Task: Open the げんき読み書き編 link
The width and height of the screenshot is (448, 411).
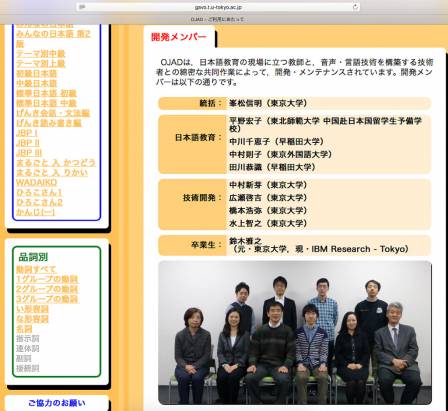Action: coord(49,123)
